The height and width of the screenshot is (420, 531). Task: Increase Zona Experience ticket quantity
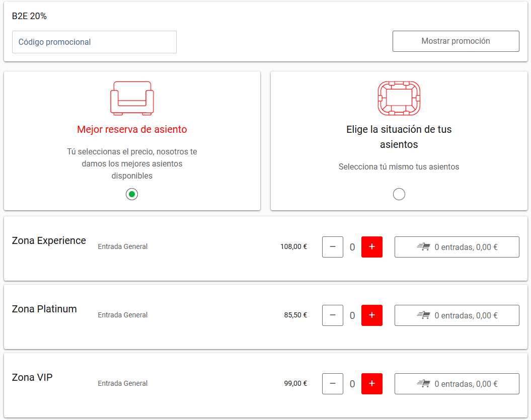tap(371, 247)
